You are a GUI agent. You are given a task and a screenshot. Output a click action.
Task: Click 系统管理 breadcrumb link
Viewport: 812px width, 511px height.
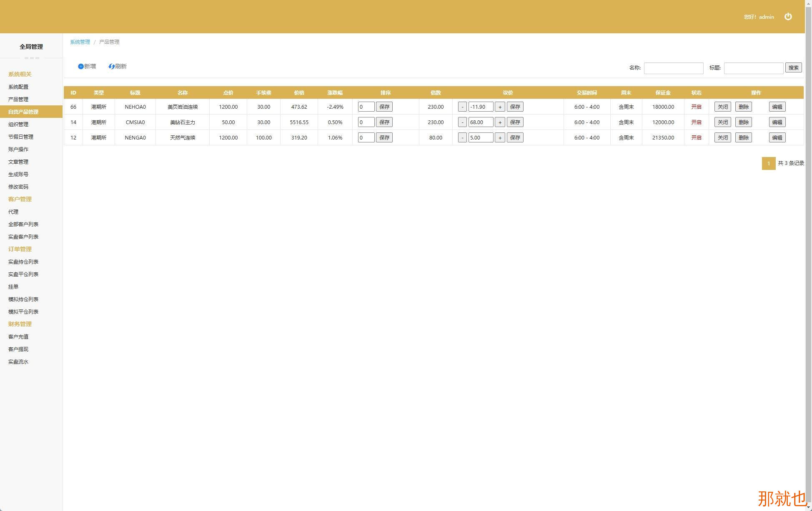click(x=80, y=42)
